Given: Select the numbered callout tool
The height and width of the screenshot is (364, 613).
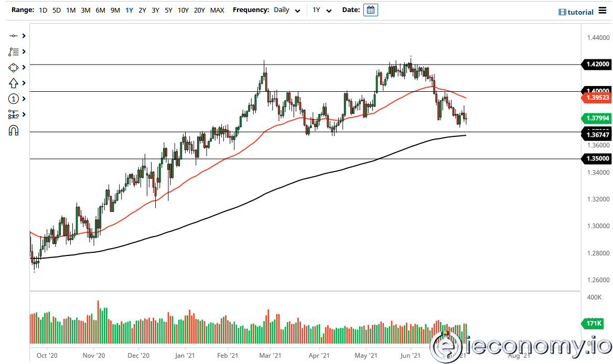Looking at the screenshot, I should 13,99.
